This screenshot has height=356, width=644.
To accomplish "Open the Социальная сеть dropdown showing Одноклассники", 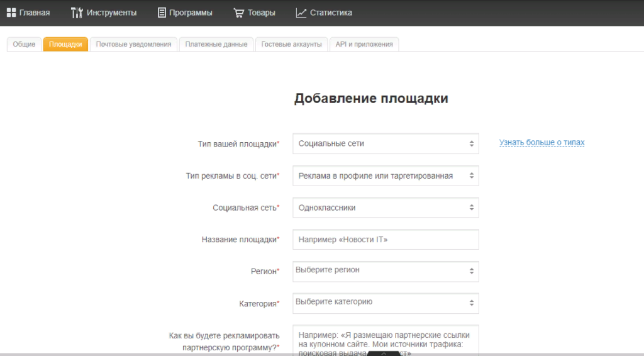I will point(386,208).
